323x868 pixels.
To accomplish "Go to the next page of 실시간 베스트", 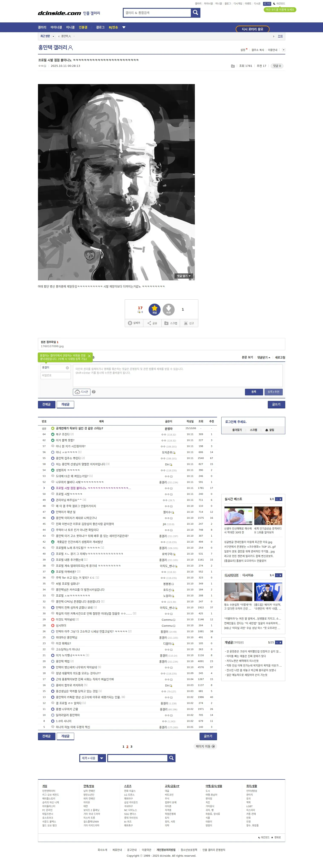I will 281,499.
